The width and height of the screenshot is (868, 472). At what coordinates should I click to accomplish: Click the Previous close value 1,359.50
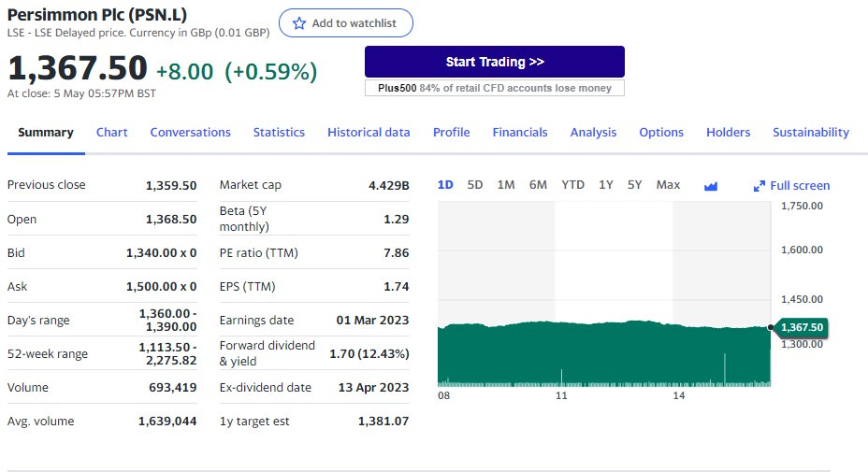171,185
